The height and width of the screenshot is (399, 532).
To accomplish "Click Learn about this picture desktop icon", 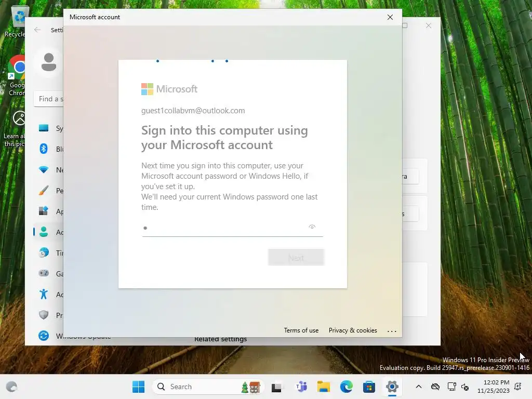I will pyautogui.click(x=14, y=128).
